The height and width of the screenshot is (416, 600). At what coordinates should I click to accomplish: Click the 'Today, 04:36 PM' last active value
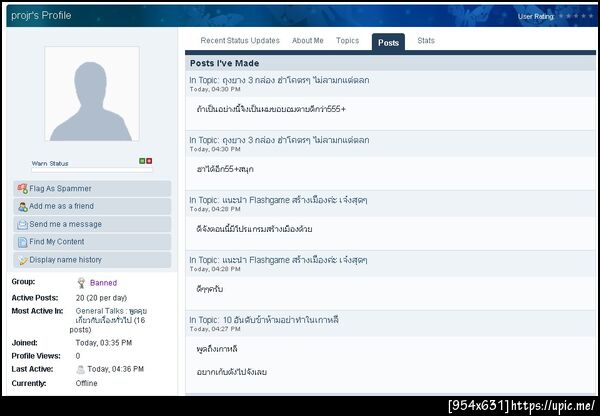click(116, 369)
